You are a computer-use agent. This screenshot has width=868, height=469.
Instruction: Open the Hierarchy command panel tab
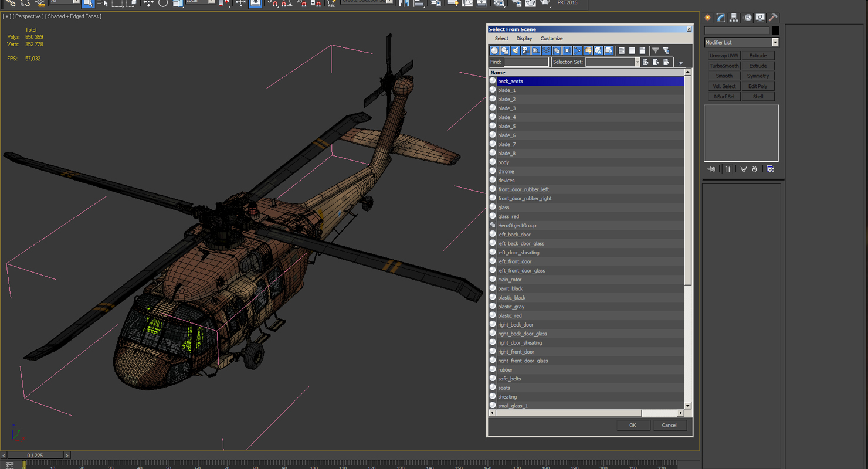tap(734, 18)
